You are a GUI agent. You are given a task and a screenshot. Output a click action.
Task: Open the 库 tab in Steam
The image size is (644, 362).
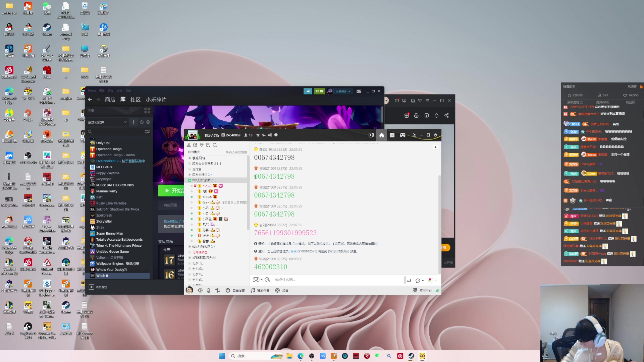tap(123, 100)
